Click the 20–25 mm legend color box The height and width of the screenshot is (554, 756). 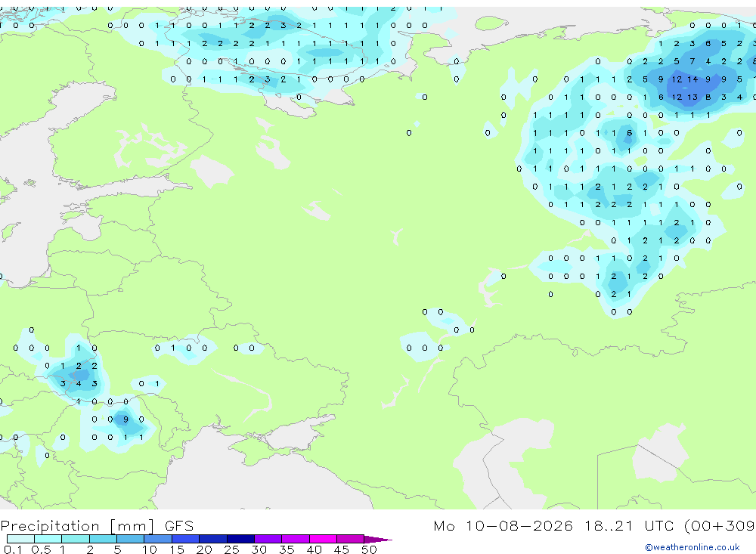click(212, 539)
